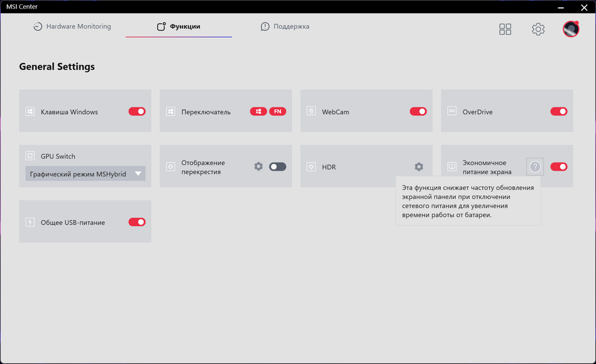Turn off the OverDrive switch

pyautogui.click(x=559, y=112)
